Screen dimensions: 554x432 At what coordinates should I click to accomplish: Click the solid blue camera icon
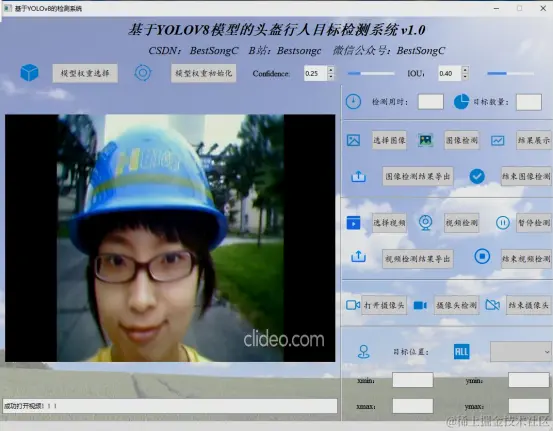click(x=420, y=305)
